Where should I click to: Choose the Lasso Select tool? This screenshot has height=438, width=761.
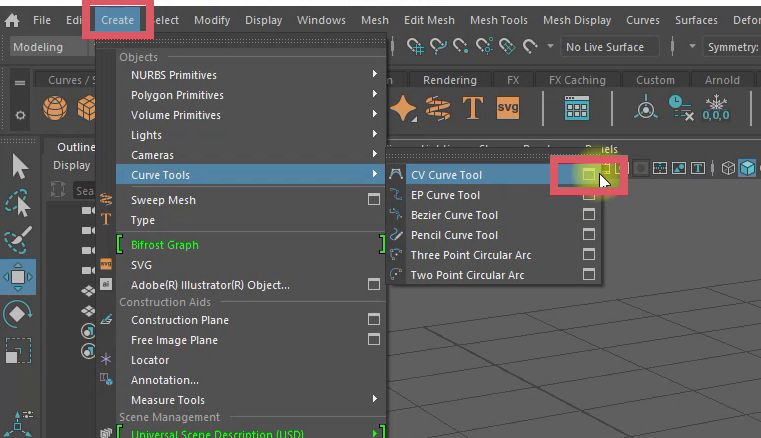pos(18,202)
